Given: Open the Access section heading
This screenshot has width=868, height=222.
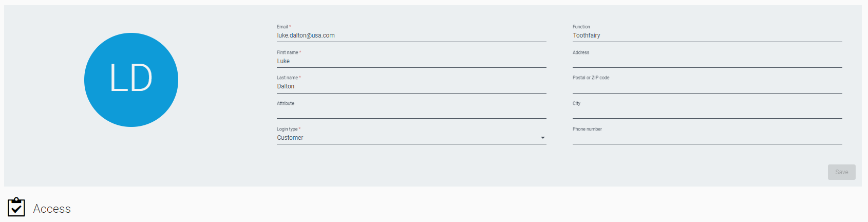Looking at the screenshot, I should [x=52, y=209].
